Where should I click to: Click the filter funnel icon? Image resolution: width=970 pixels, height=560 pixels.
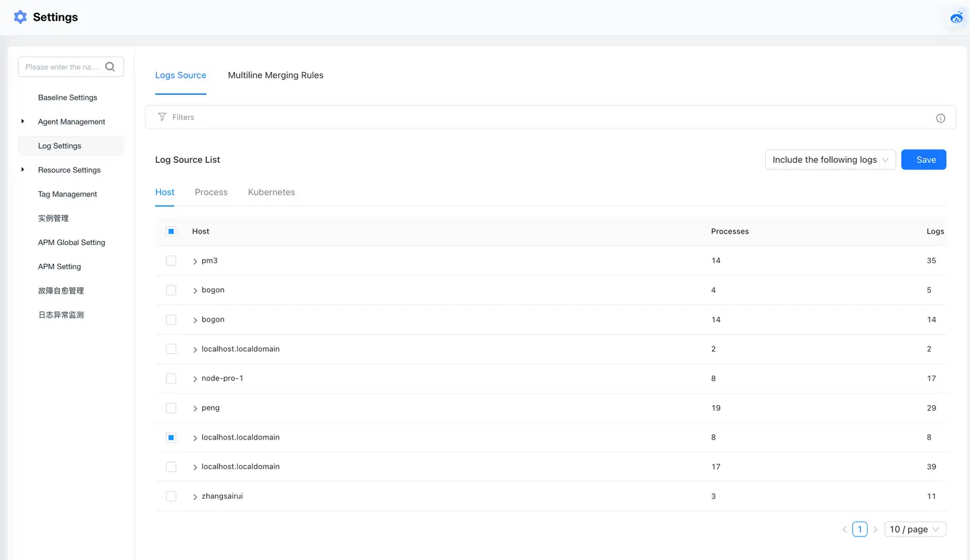pyautogui.click(x=162, y=117)
